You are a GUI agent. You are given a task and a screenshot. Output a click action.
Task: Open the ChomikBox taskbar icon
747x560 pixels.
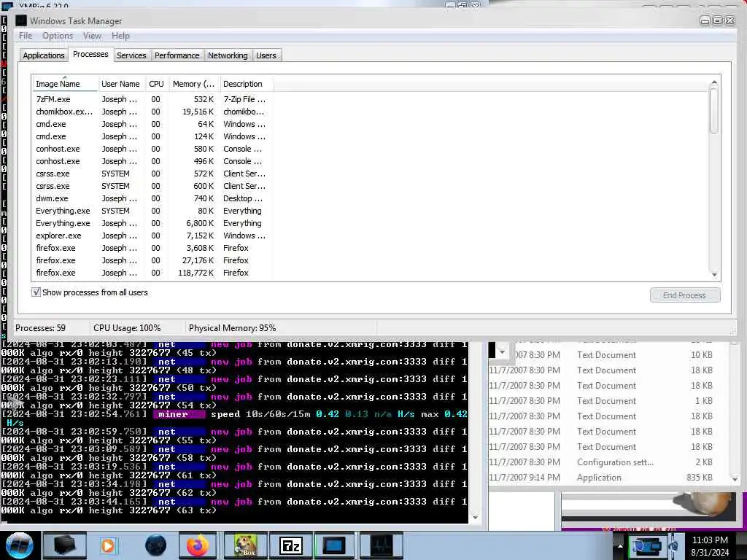[245, 545]
